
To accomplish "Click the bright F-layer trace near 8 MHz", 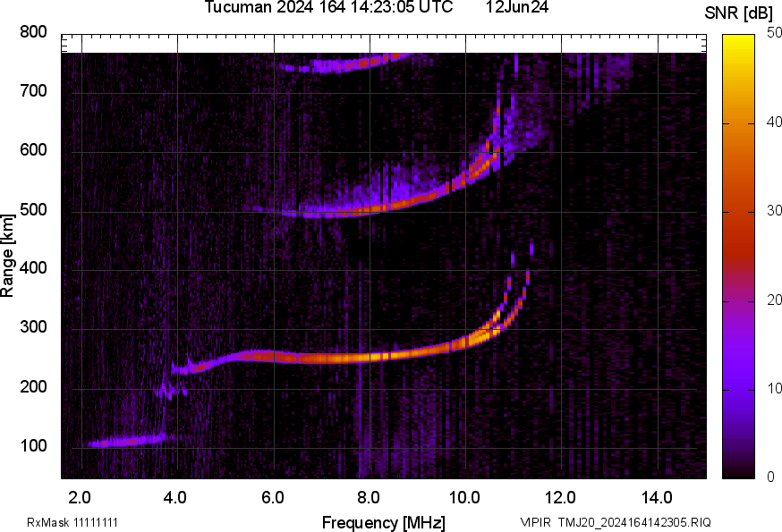I will tap(370, 357).
